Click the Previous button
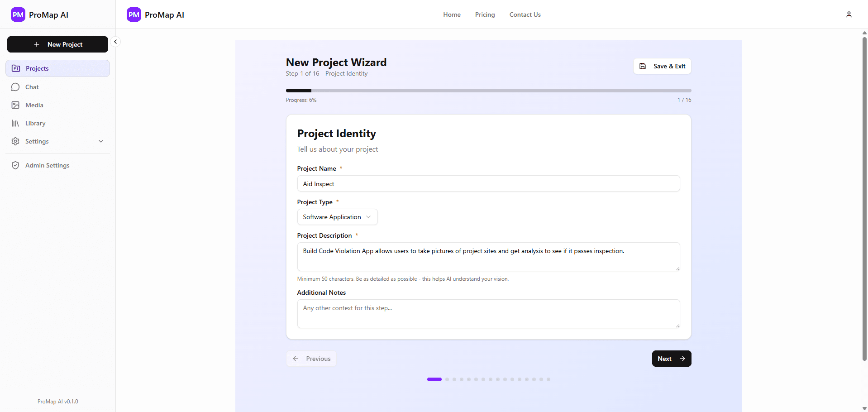Image resolution: width=868 pixels, height=412 pixels. (x=311, y=358)
